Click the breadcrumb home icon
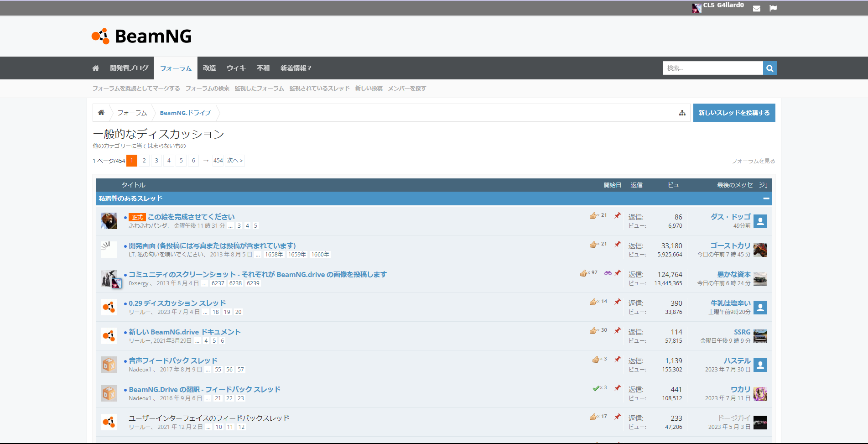The image size is (868, 444). [x=101, y=113]
